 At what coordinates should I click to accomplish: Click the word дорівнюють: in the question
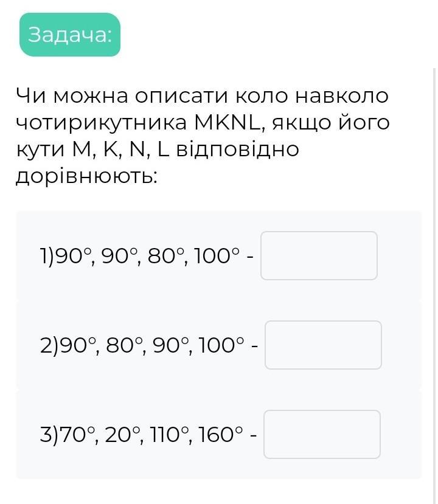(86, 176)
